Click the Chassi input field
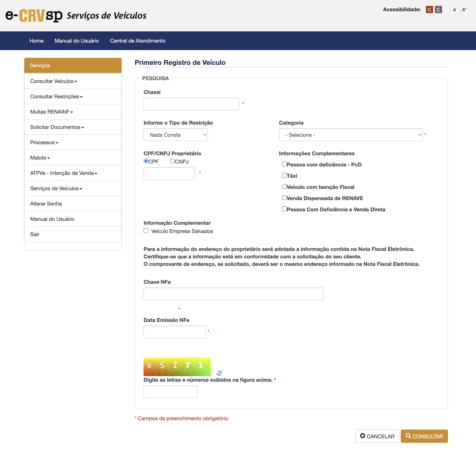The height and width of the screenshot is (454, 476). click(191, 104)
